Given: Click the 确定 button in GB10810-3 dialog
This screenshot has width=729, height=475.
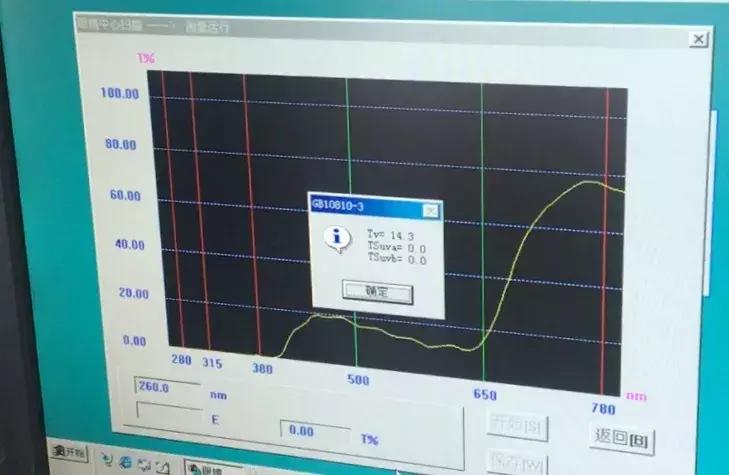Looking at the screenshot, I should (x=377, y=292).
